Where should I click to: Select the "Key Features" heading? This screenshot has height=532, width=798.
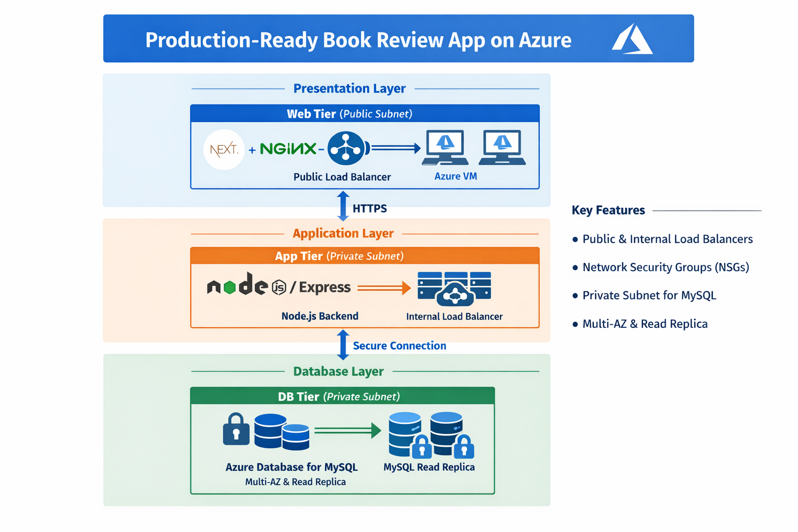pos(608,210)
